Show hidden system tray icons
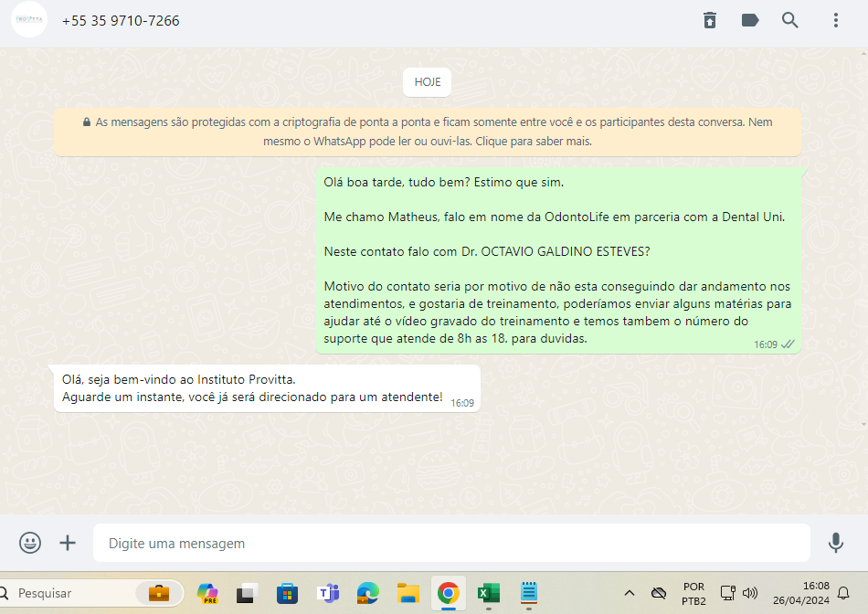The width and height of the screenshot is (868, 614). click(x=630, y=594)
